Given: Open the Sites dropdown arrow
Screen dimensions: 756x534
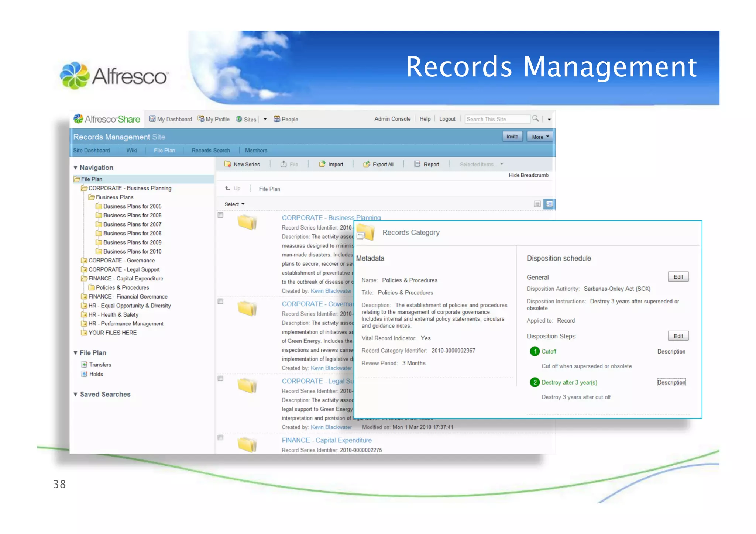Looking at the screenshot, I should [265, 119].
